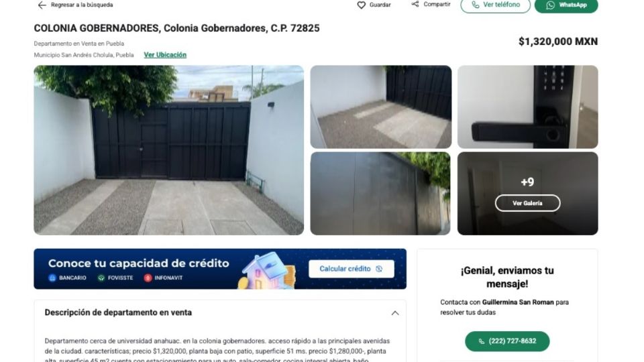Open the black wall photo thumbnail
644x362 pixels.
tap(380, 193)
